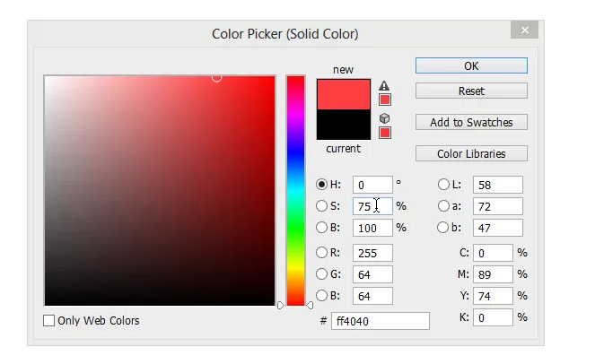Select the Hue (H) radio button

(322, 185)
